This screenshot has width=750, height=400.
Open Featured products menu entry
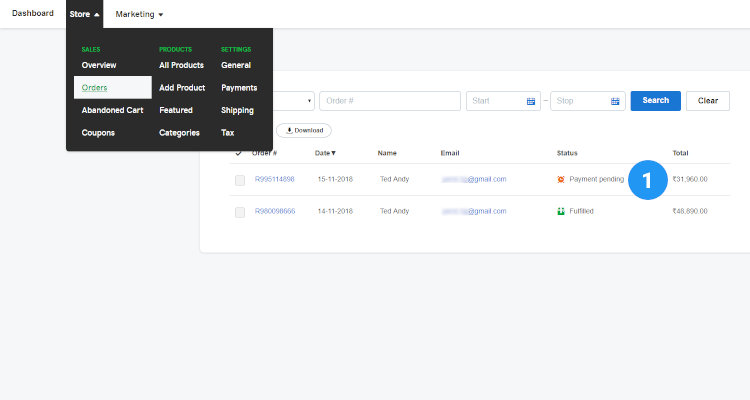point(176,110)
